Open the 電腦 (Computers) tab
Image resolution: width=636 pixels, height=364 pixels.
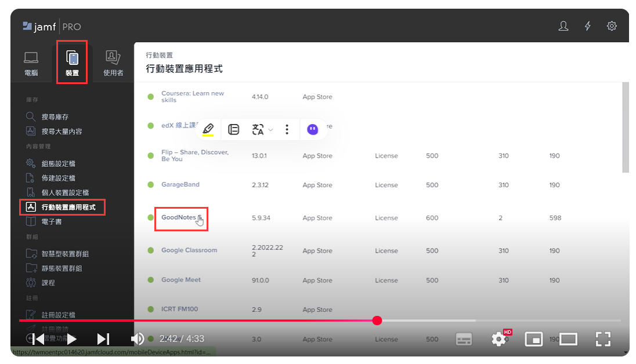[x=31, y=64]
